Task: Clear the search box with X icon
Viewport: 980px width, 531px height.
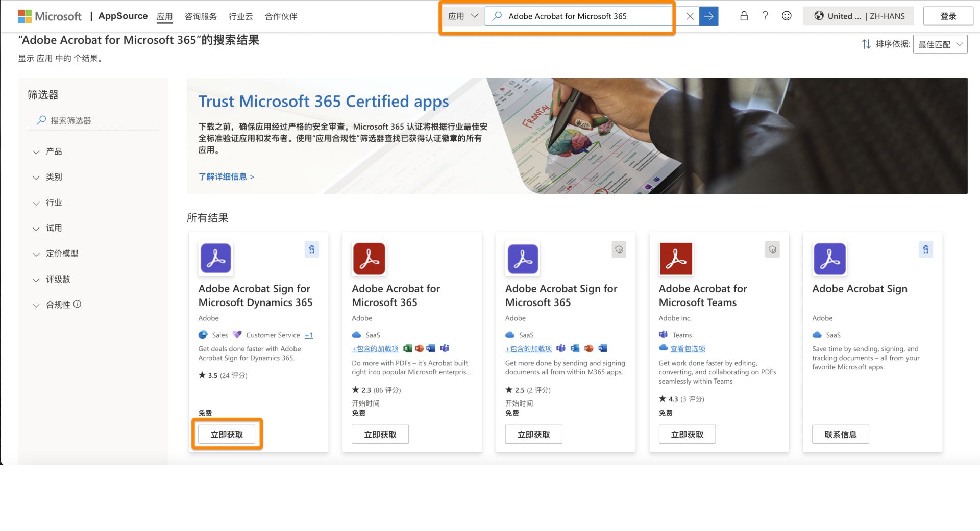Action: point(690,16)
